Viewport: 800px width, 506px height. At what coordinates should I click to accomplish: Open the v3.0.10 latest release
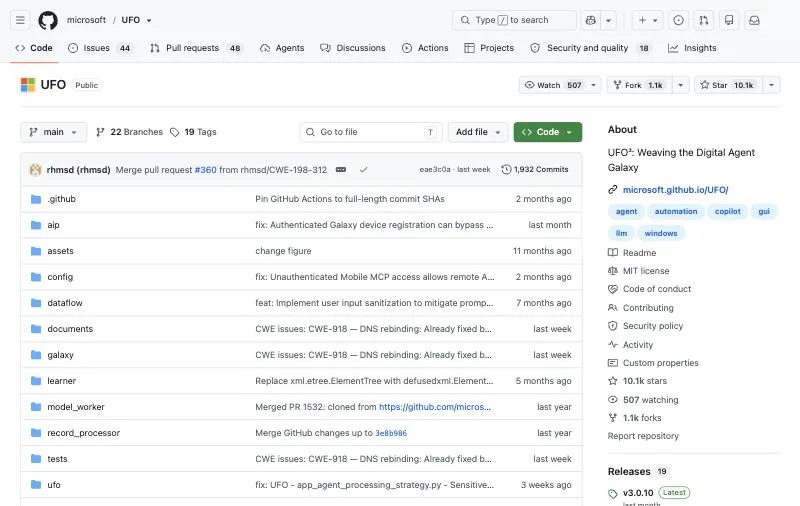[638, 493]
